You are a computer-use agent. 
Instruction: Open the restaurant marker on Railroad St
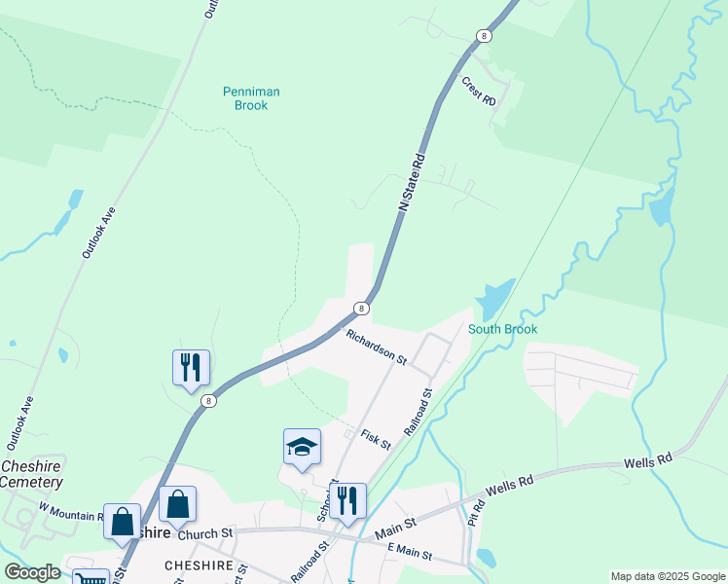[x=347, y=502]
